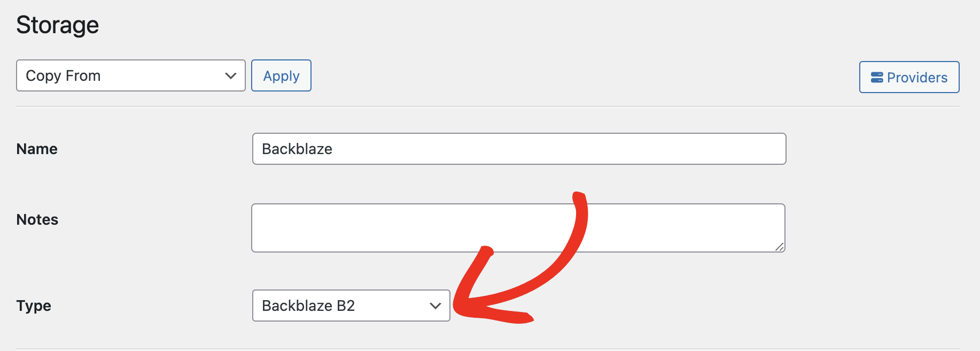
Task: Open the Type dropdown showing Backblaze B2
Action: [351, 306]
